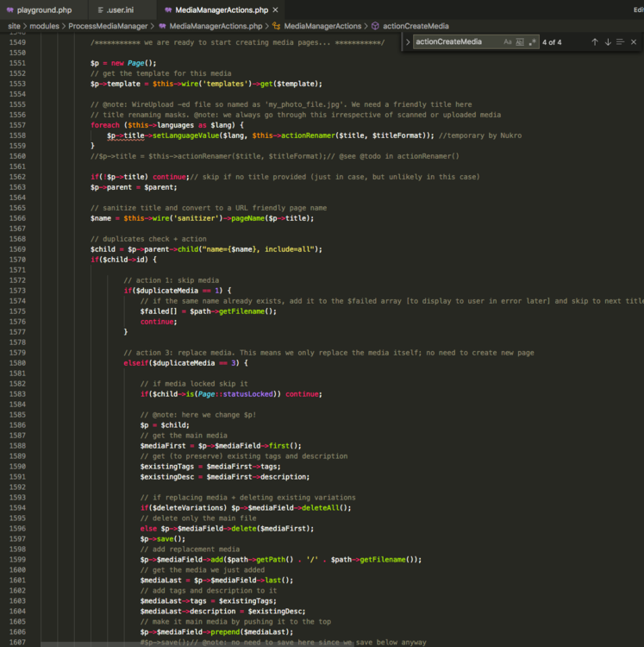The image size is (644, 647).
Task: Click the 'site' breadcrumb
Action: pyautogui.click(x=14, y=26)
